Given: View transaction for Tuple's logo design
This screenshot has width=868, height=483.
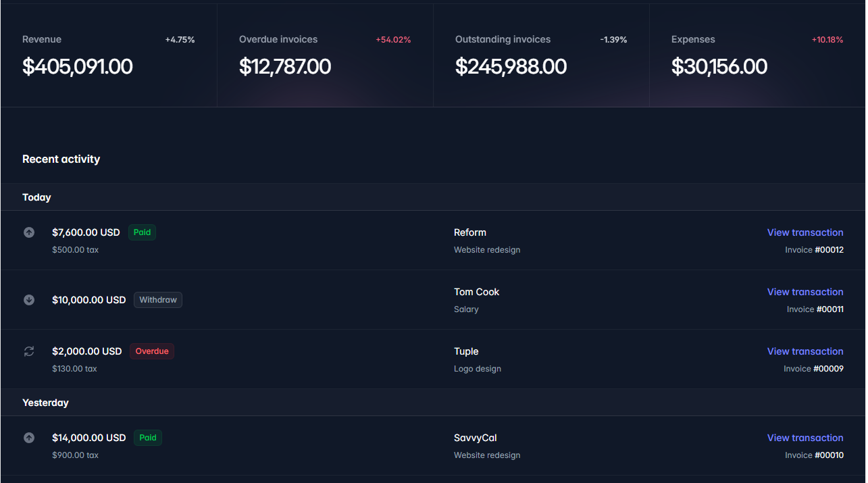Looking at the screenshot, I should pos(805,351).
